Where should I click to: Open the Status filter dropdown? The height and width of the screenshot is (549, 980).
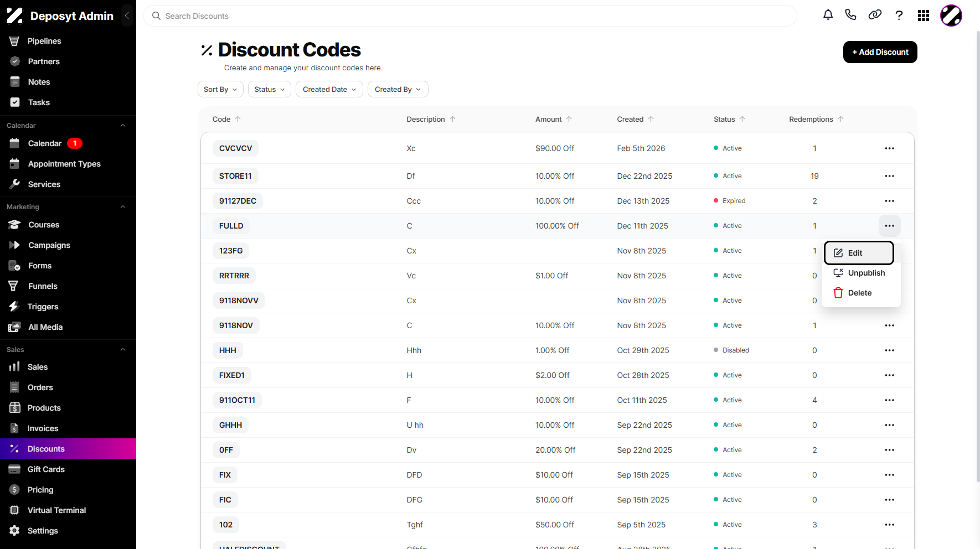[269, 89]
